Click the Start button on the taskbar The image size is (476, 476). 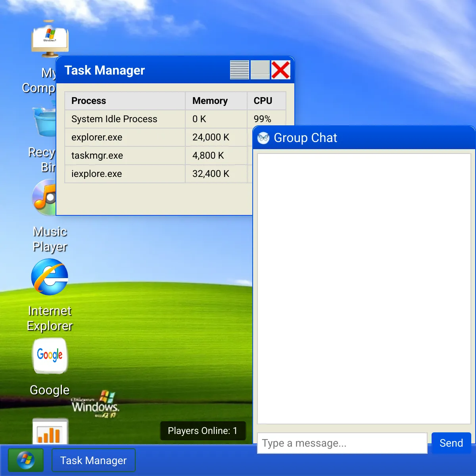(25, 460)
